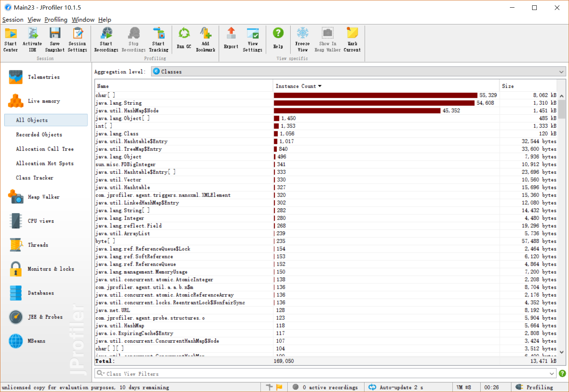The image size is (569, 392).
Task: Open the Help menu
Action: click(104, 20)
